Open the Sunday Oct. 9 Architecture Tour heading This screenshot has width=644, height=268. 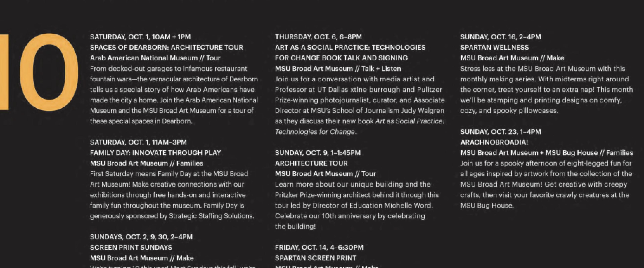[x=311, y=163]
